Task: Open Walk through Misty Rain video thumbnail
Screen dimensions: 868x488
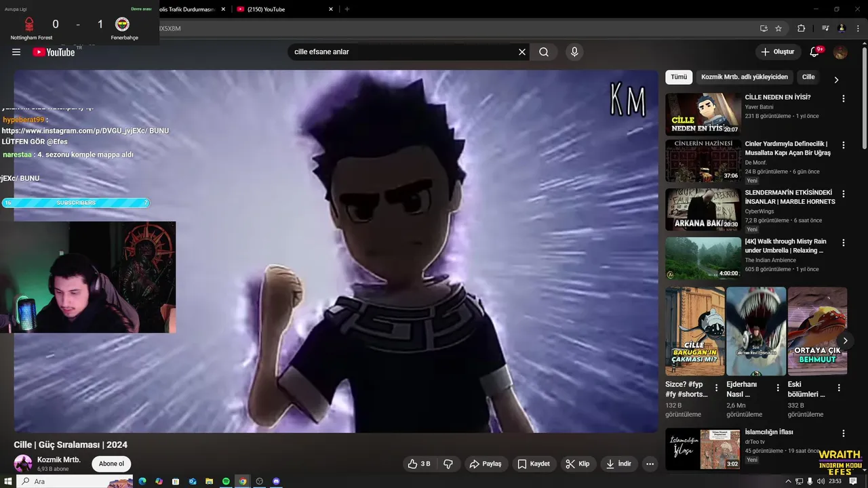Action: click(x=703, y=258)
